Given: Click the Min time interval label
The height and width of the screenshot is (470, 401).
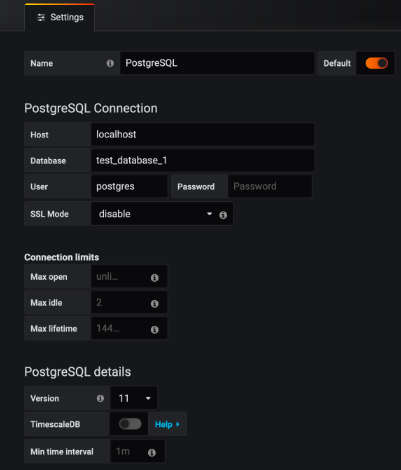Looking at the screenshot, I should coord(62,452).
